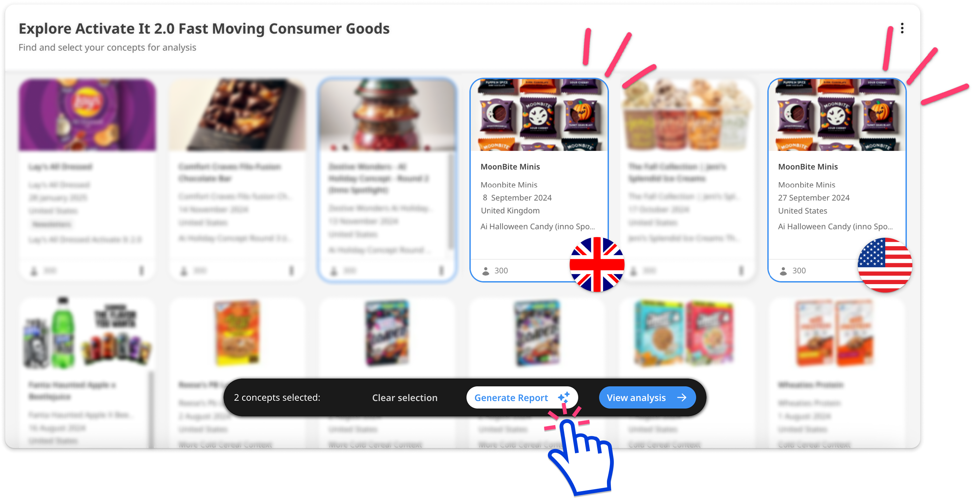Click the United States flag badge

pos(885,265)
